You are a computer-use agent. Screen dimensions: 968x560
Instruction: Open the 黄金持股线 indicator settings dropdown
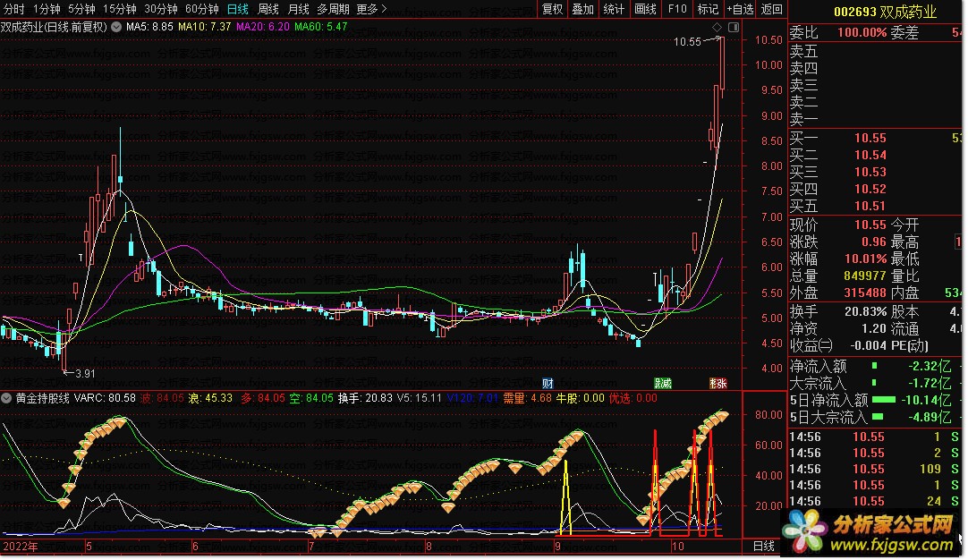[x=6, y=399]
